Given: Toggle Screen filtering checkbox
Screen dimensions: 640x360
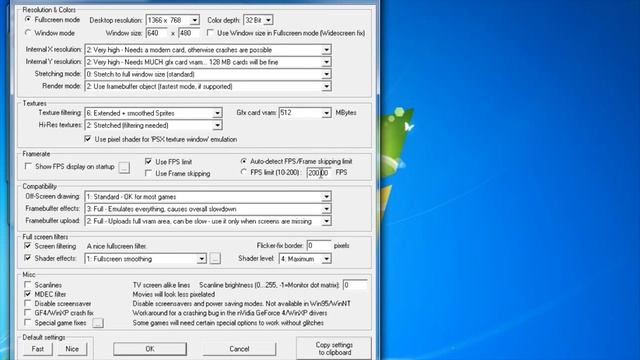Looking at the screenshot, I should pyautogui.click(x=28, y=246).
